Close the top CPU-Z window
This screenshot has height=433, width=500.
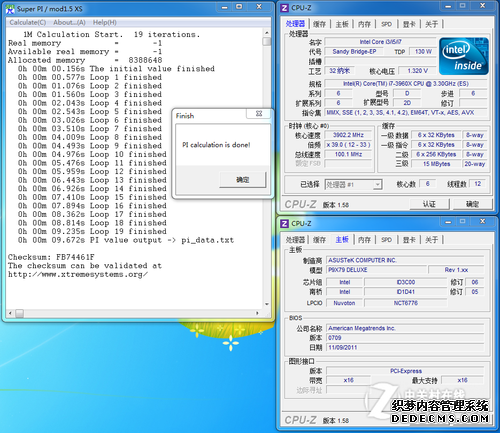(x=482, y=6)
